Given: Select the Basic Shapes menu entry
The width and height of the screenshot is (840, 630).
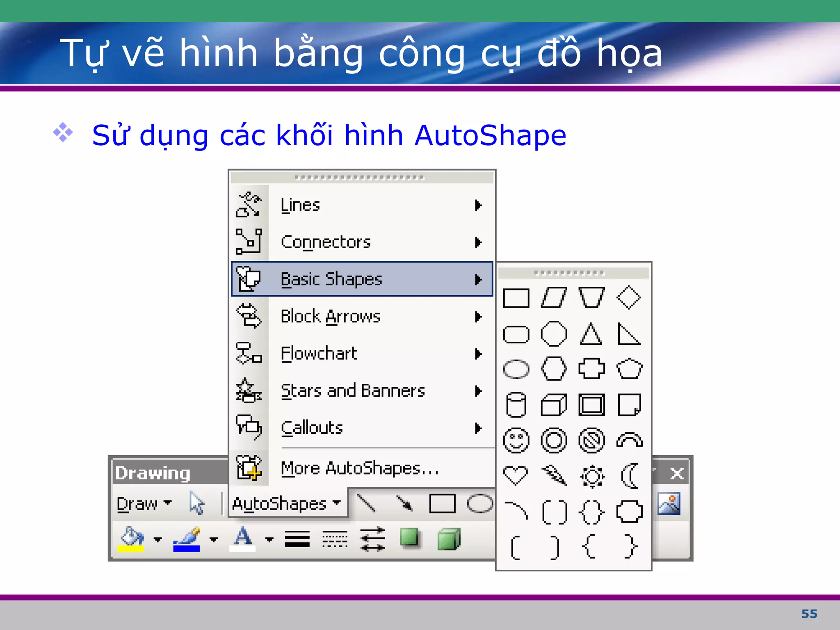Looking at the screenshot, I should tap(362, 279).
